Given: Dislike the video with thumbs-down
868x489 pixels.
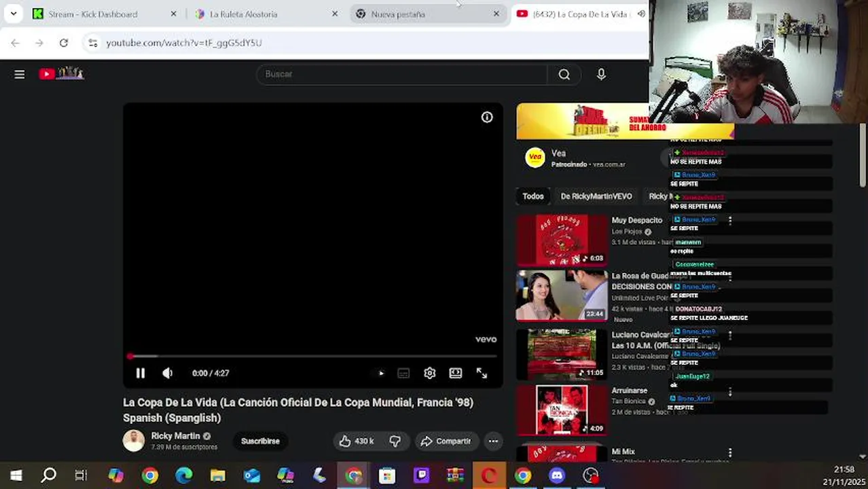Looking at the screenshot, I should [x=395, y=441].
